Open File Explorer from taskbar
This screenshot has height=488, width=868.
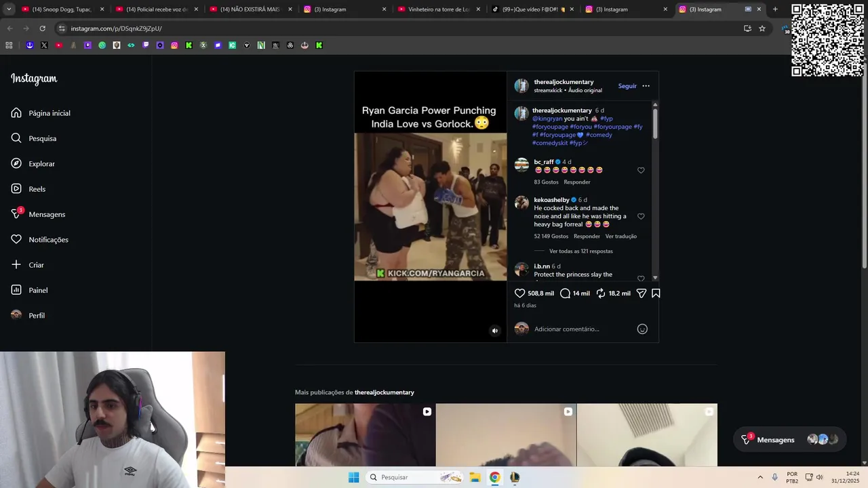pyautogui.click(x=475, y=477)
